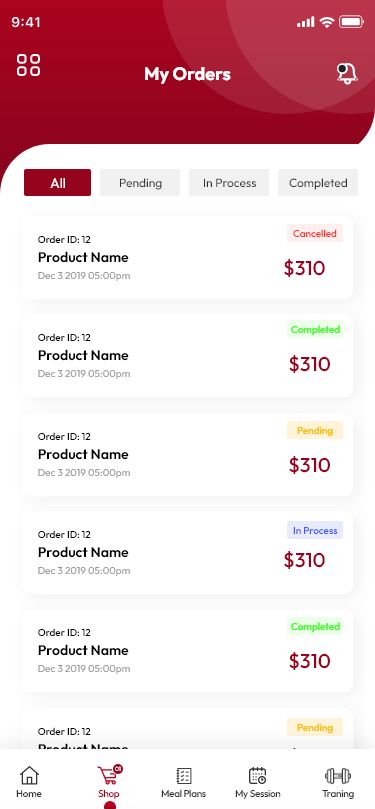Viewport: 375px width, 809px height.
Task: Click the blue In Process status badge
Action: (x=315, y=530)
